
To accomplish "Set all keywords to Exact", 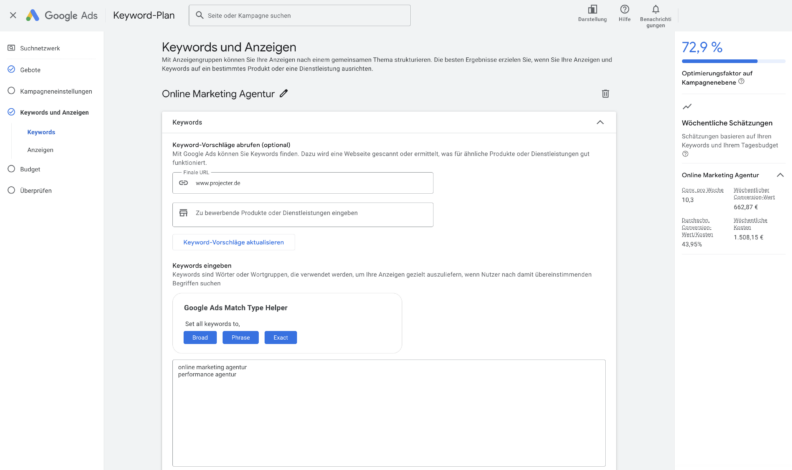I will (x=281, y=338).
